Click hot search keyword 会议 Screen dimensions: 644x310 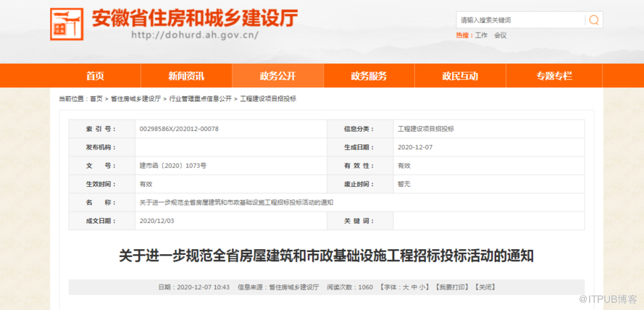tap(501, 35)
